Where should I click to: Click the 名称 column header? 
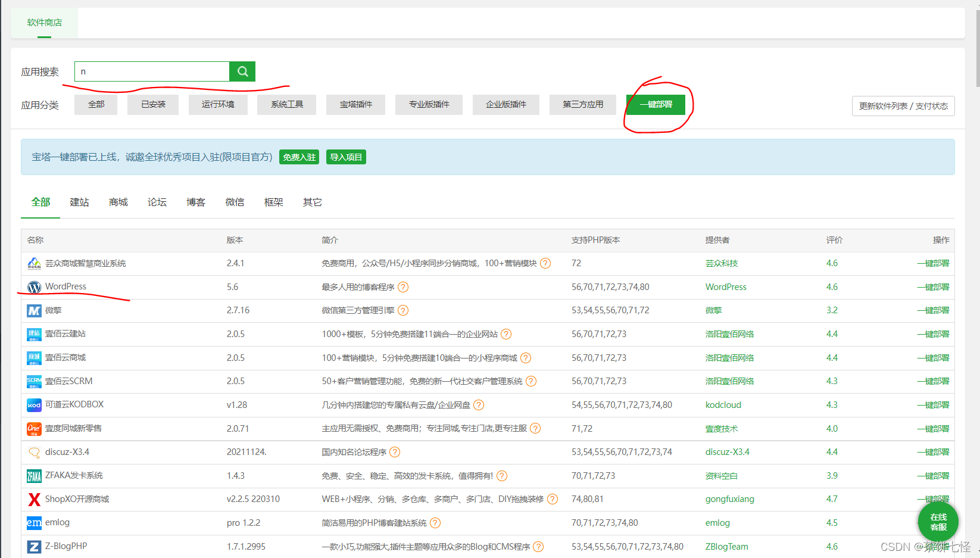click(x=35, y=240)
